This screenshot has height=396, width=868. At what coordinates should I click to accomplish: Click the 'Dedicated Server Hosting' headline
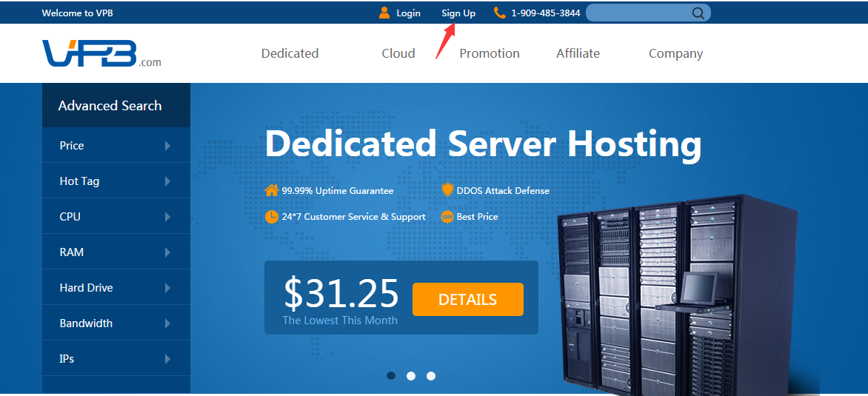click(484, 144)
